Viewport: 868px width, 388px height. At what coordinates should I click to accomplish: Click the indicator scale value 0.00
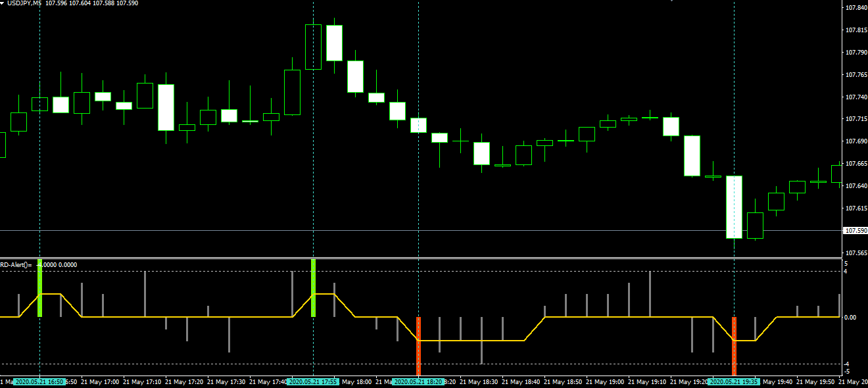click(x=850, y=317)
